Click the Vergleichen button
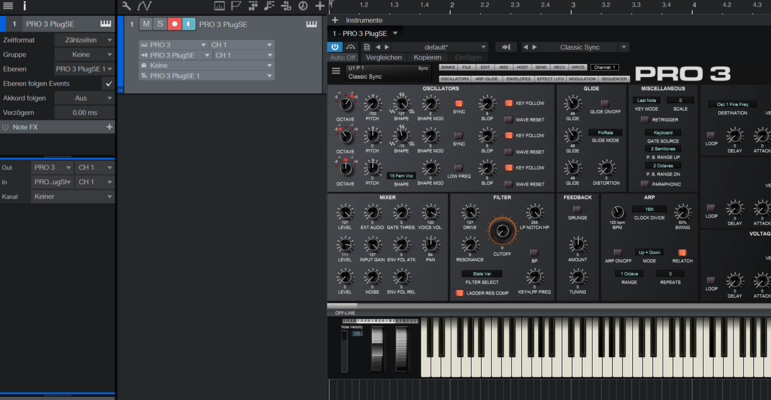771x400 pixels. 384,58
